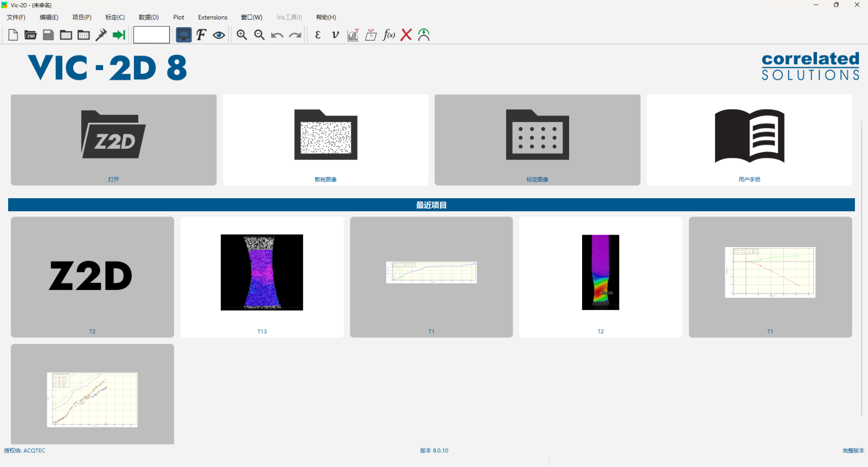The image size is (868, 467).
Task: Click the 最近项目 section header bar
Action: (431, 205)
